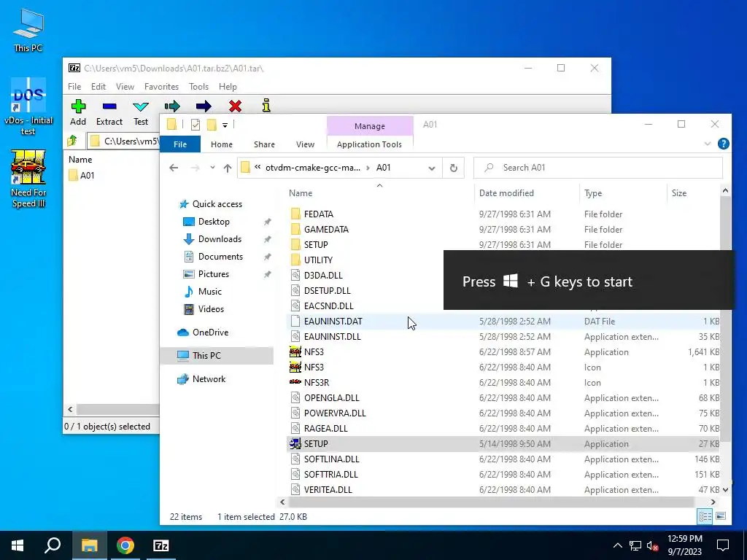
Task: Go up to parent folder in Explorer
Action: [x=228, y=168]
